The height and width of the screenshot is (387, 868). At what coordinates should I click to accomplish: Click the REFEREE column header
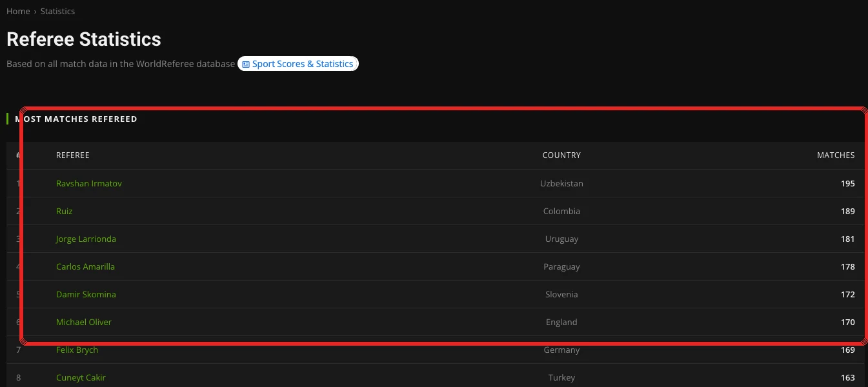[x=73, y=155]
